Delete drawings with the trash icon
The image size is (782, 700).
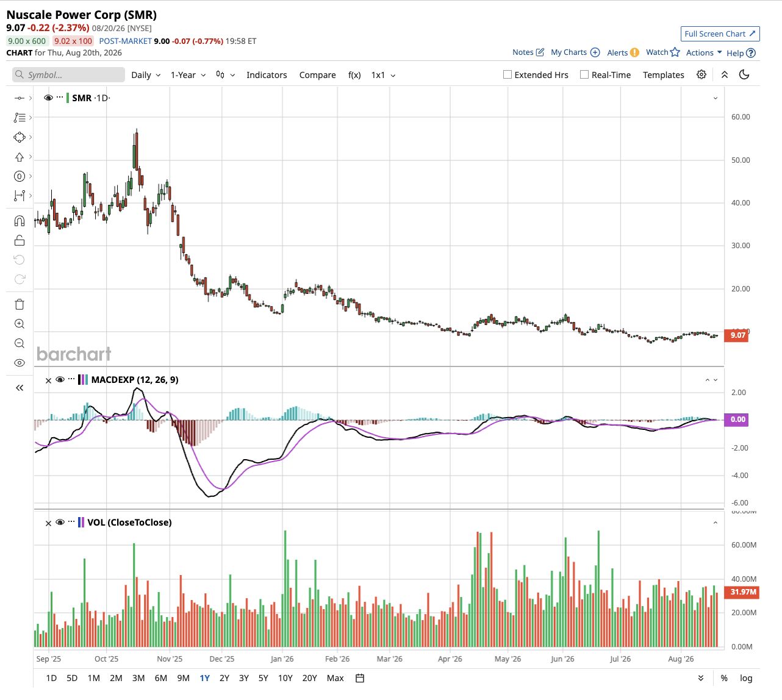tap(20, 304)
